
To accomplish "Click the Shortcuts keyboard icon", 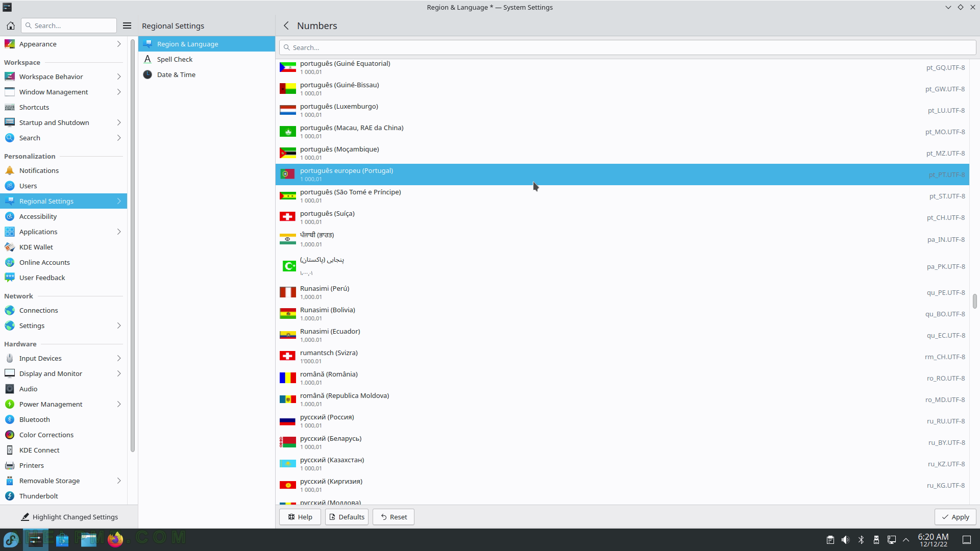I will click(x=10, y=107).
